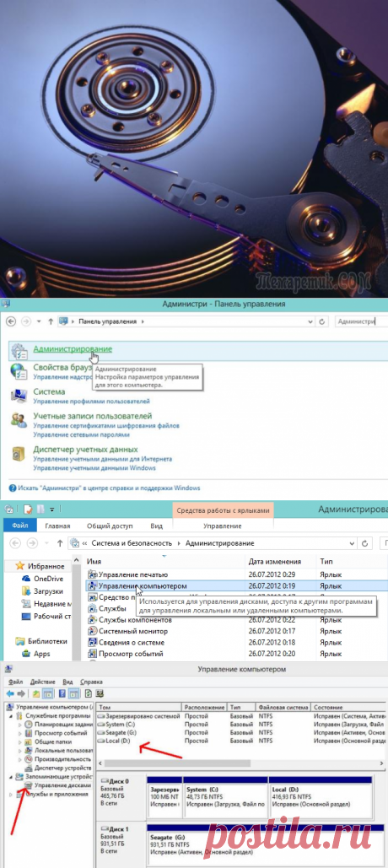The width and height of the screenshot is (388, 868).
Task: Open the Администрирование link in Control Panel
Action: [x=73, y=348]
